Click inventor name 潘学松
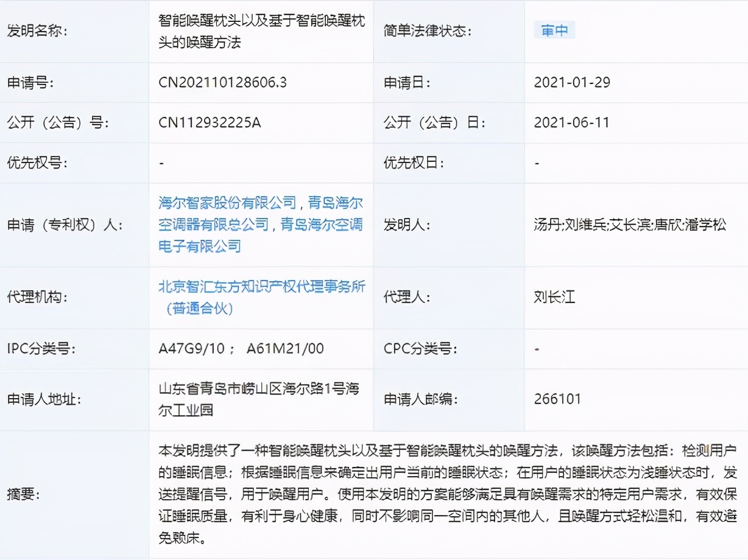The image size is (748, 560). point(705,225)
